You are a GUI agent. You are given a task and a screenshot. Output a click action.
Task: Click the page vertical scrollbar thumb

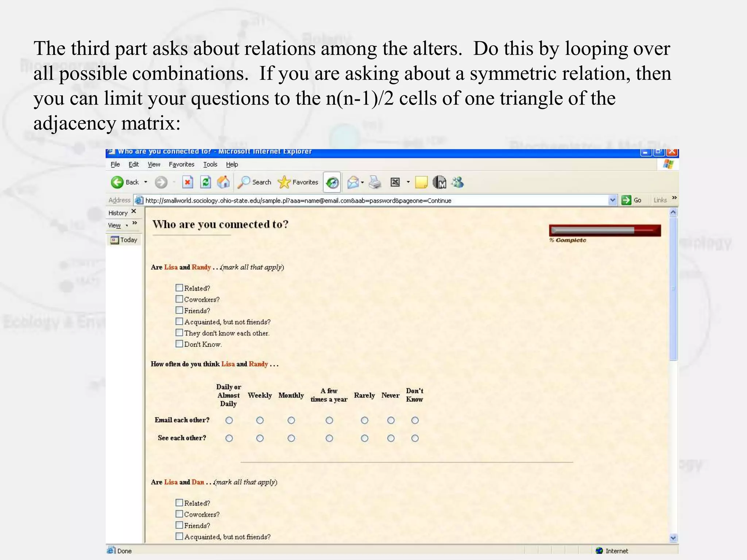click(x=673, y=288)
